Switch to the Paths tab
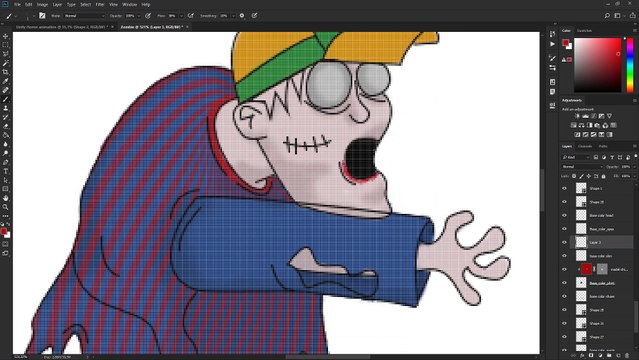The image size is (639, 360). pos(603,146)
